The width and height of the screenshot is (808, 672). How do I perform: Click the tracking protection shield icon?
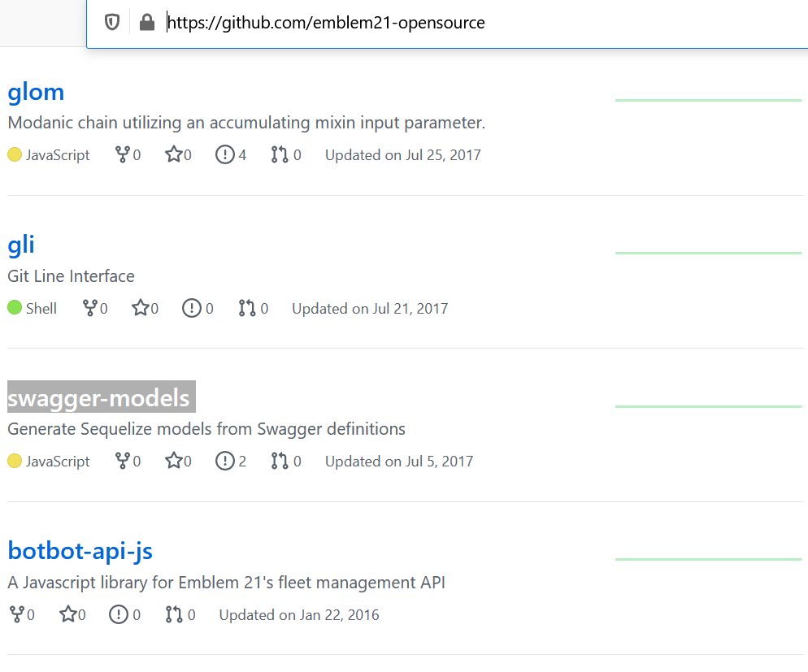coord(112,22)
